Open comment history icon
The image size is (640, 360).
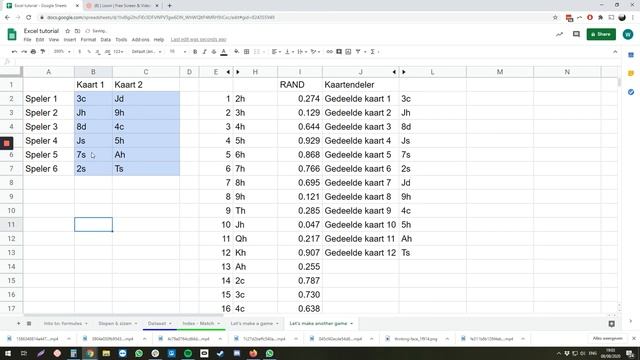(x=576, y=34)
